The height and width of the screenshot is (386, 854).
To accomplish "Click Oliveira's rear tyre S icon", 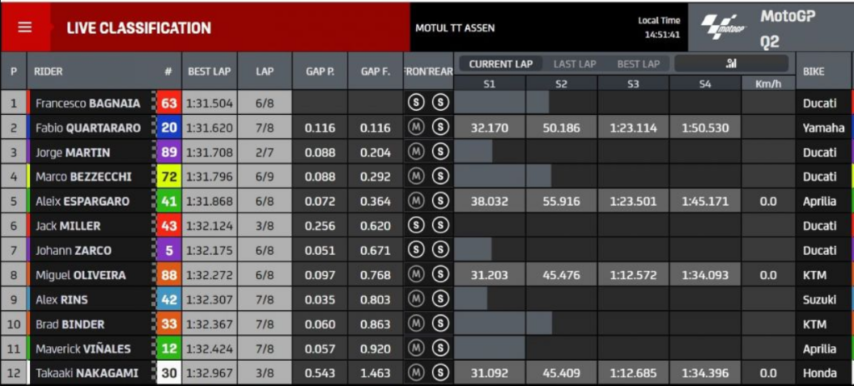I will 440,275.
